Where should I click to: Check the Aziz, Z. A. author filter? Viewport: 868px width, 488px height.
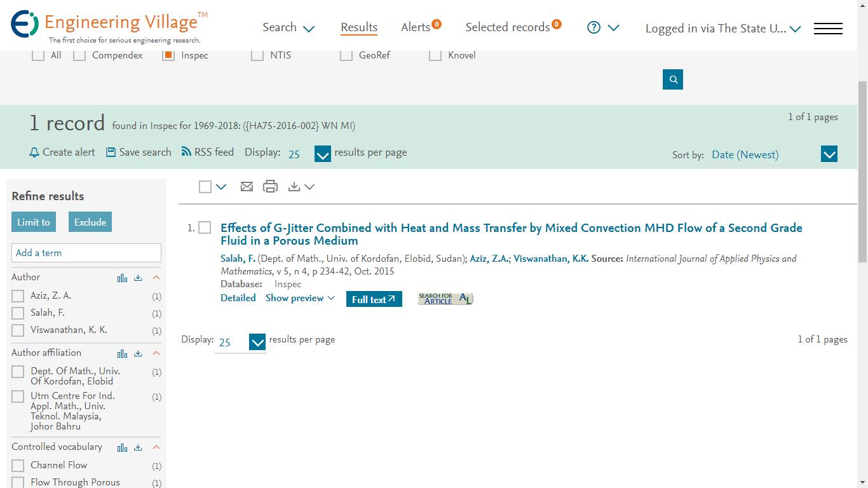(18, 296)
